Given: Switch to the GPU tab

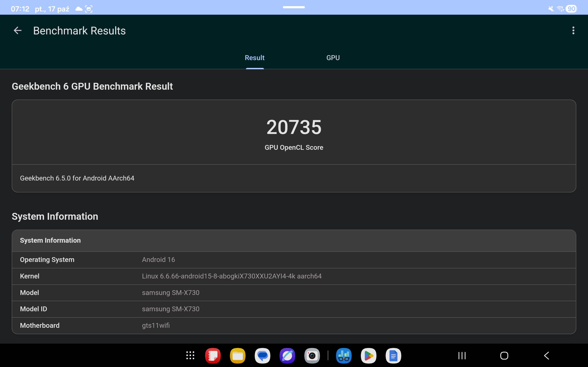Looking at the screenshot, I should click(333, 58).
